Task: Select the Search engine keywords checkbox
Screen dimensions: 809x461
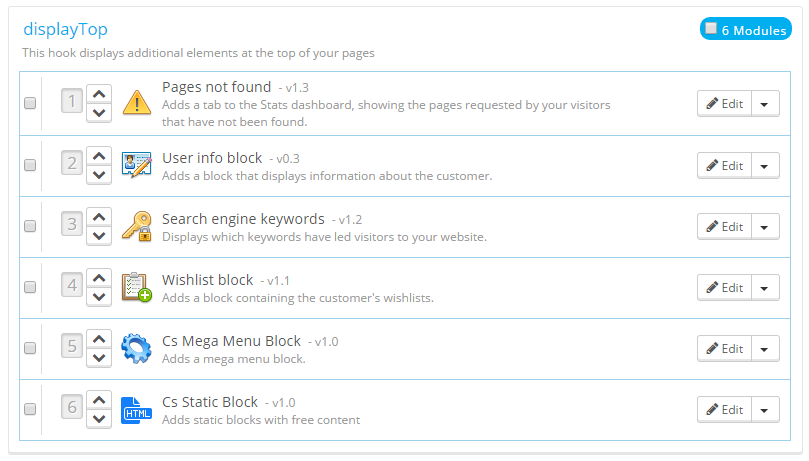Action: point(30,226)
